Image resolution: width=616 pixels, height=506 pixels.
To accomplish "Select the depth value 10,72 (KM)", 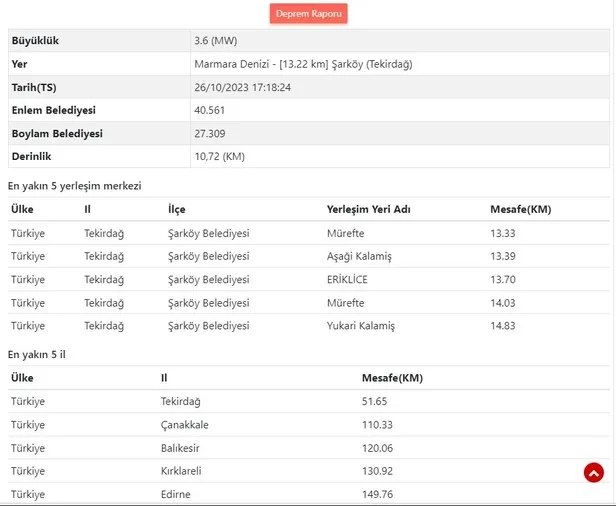I will tap(219, 156).
